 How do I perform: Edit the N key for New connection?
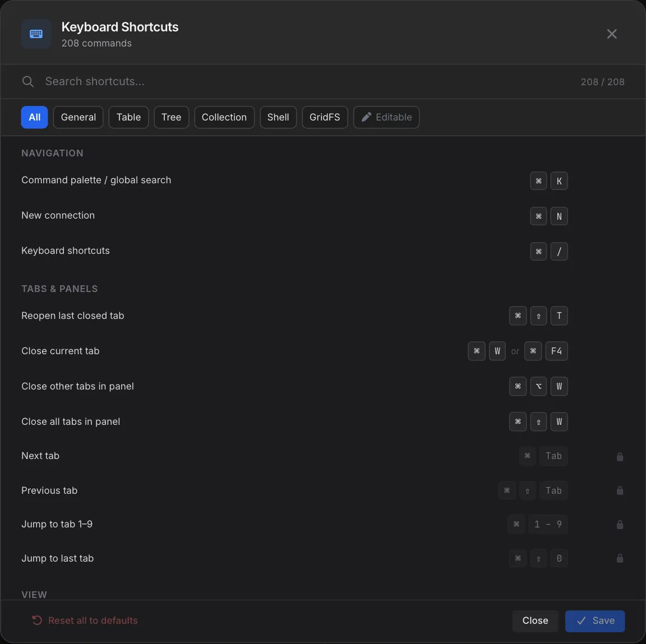coord(559,216)
